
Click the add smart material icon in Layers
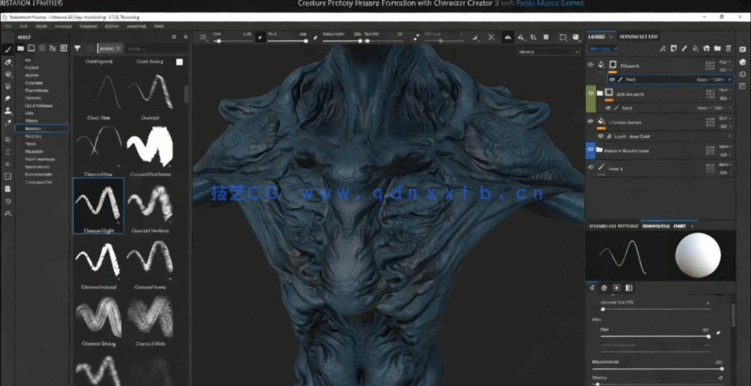[706, 48]
